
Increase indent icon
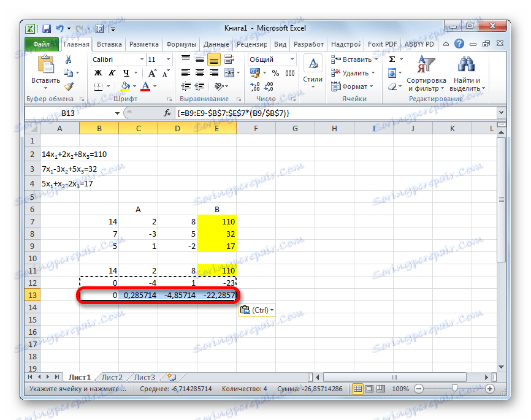(x=200, y=86)
